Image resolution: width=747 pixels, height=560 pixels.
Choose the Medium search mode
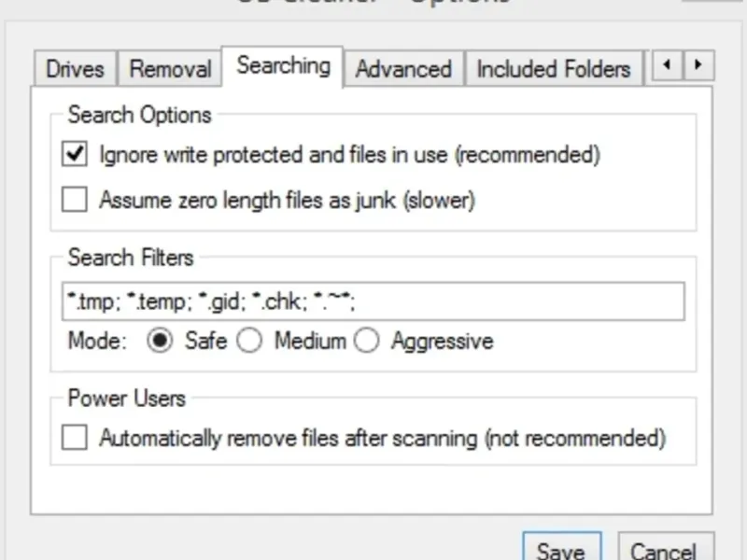pos(249,342)
